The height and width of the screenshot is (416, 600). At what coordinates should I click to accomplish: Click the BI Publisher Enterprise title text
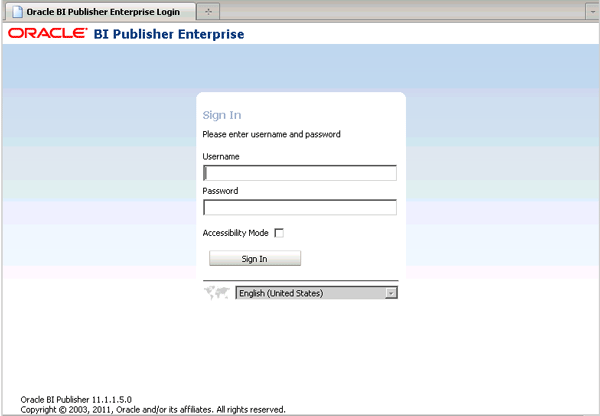[x=169, y=34]
